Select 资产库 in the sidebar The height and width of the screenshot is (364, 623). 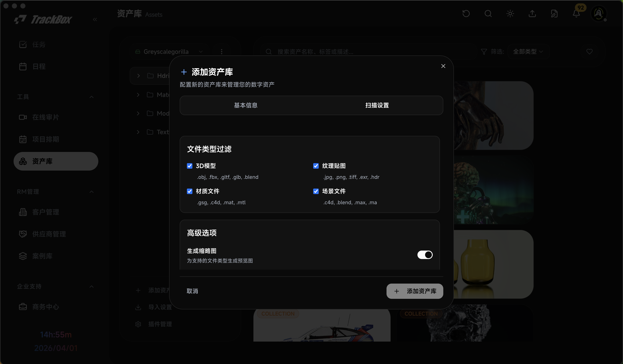click(56, 161)
